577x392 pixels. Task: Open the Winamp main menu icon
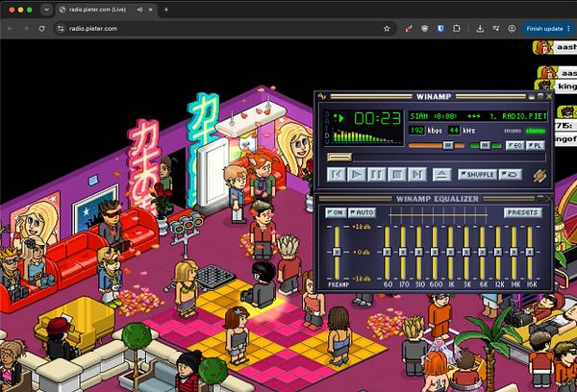pyautogui.click(x=322, y=96)
